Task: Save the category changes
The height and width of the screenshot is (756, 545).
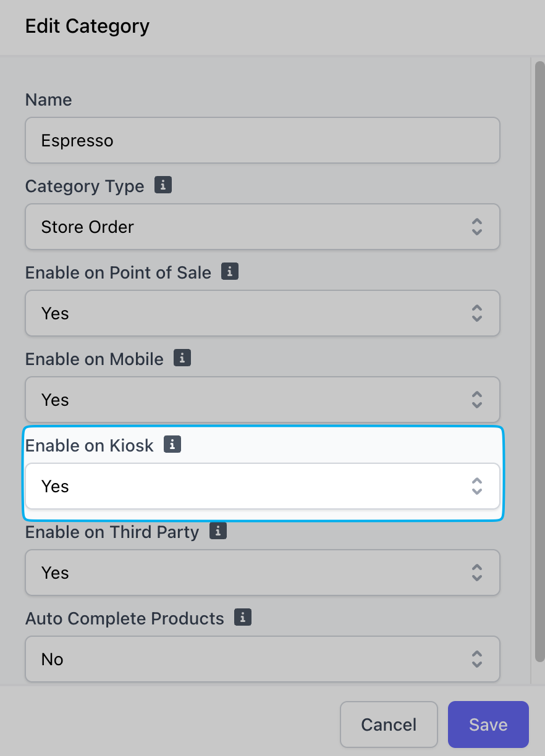Action: click(x=488, y=724)
